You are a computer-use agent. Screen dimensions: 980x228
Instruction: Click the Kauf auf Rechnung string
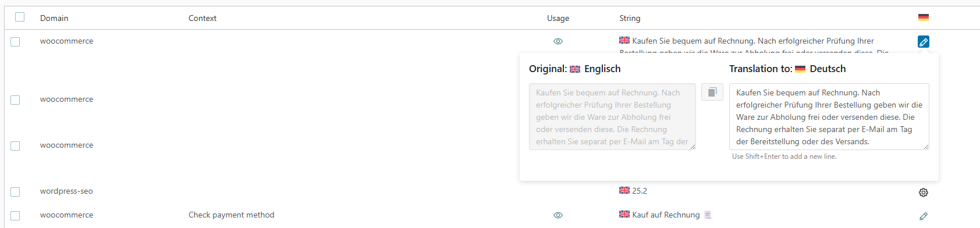pos(666,215)
